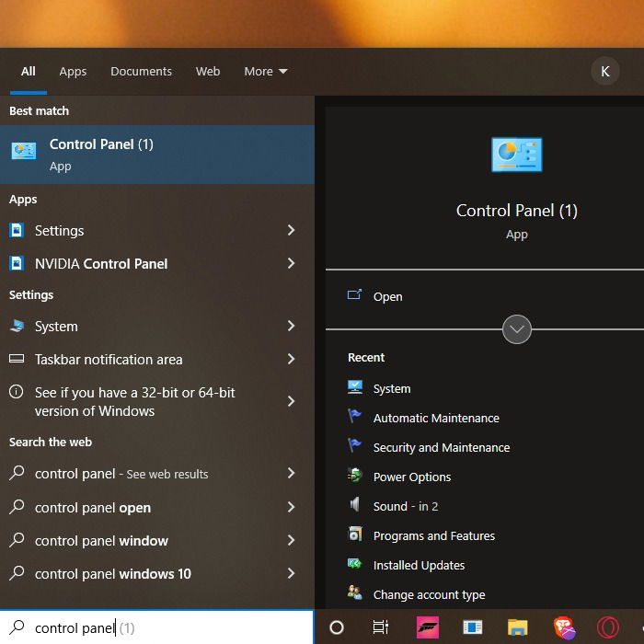Expand the NVIDIA Control Panel result arrow

(292, 263)
